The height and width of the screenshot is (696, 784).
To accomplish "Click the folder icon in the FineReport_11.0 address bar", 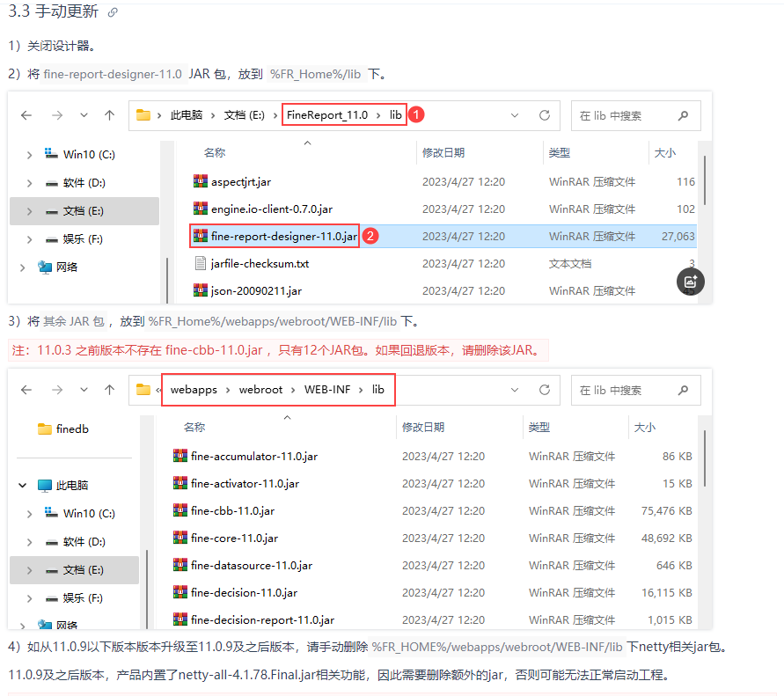I will pos(143,115).
